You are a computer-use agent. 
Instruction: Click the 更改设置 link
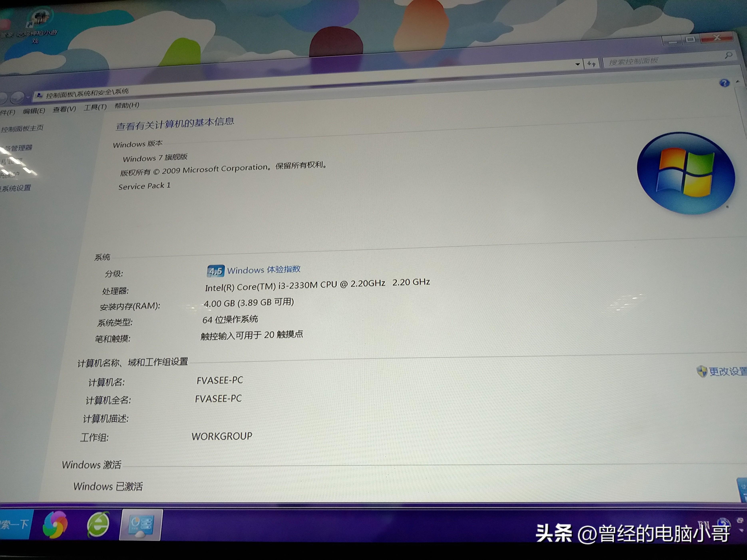[x=728, y=371]
